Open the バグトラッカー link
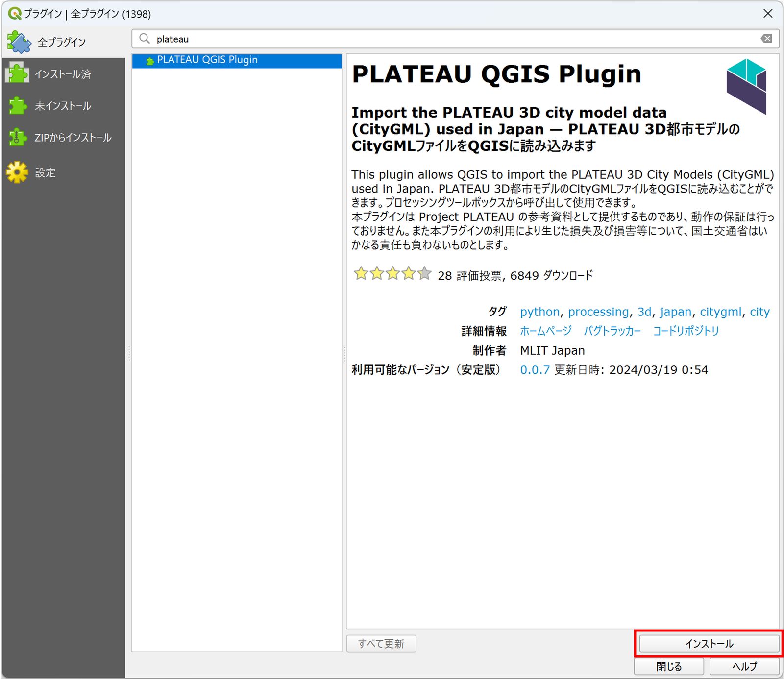Screen dimensions: 784x679 [x=612, y=331]
